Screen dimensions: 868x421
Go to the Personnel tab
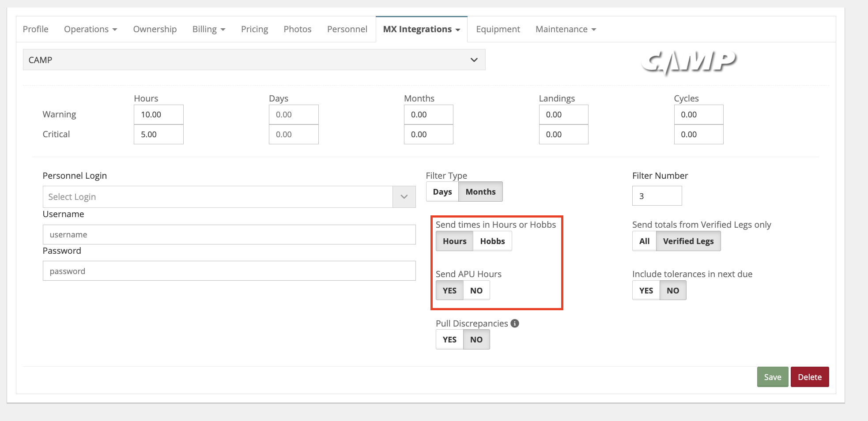(347, 29)
